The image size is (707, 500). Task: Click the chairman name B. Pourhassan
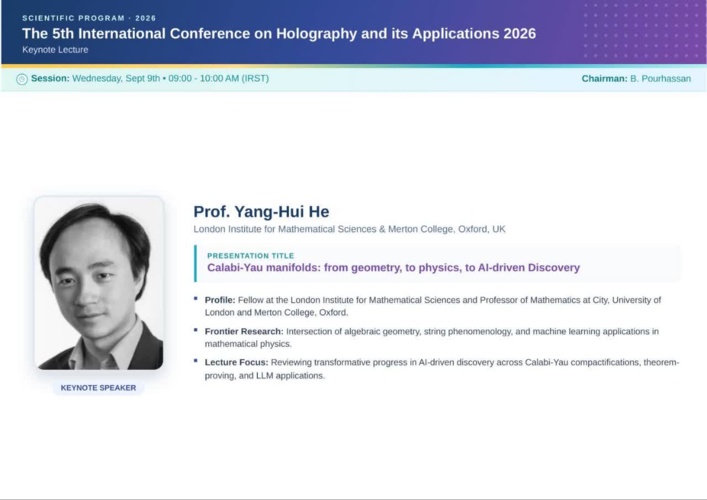(x=660, y=78)
